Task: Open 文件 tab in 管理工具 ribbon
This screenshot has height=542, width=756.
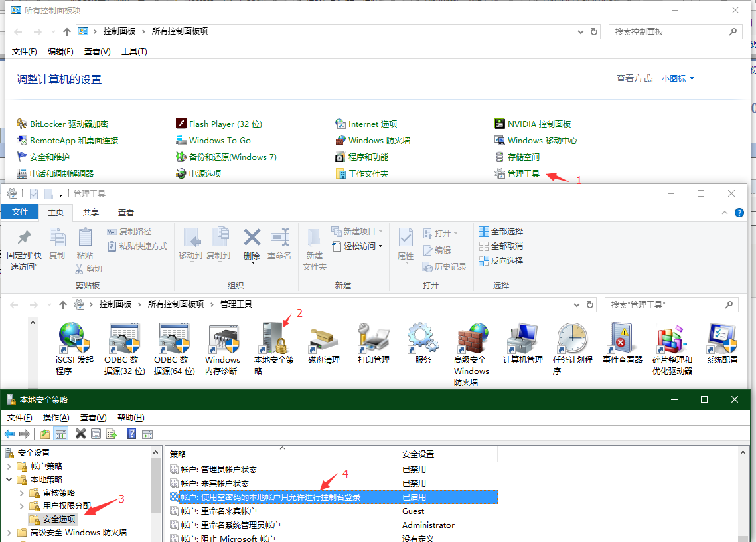Action: [x=20, y=212]
